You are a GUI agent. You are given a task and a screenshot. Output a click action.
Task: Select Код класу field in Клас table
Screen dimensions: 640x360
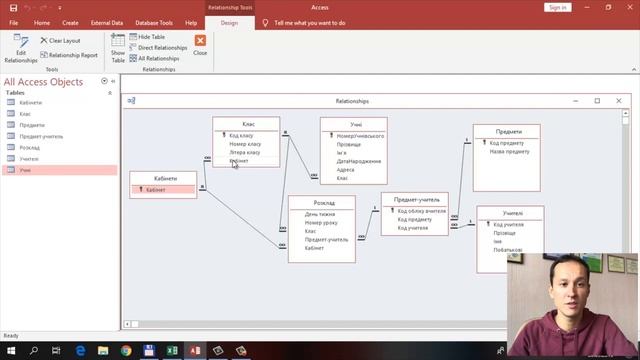(x=241, y=136)
